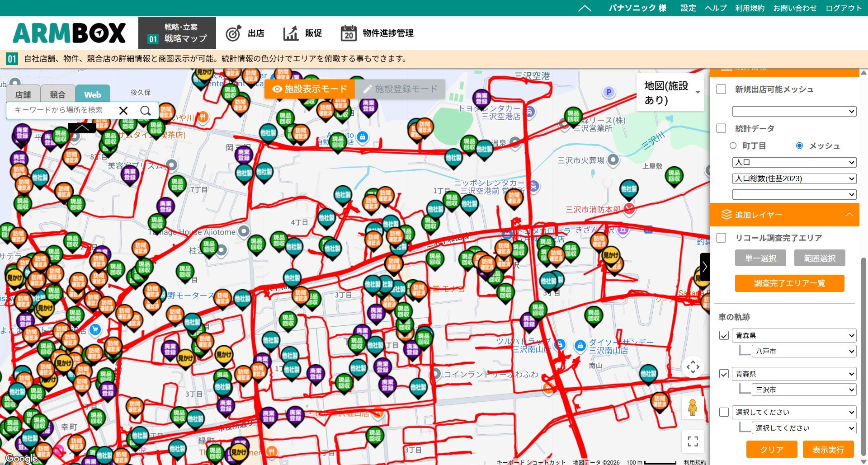The width and height of the screenshot is (868, 465).
Task: Switch to the 店舗 tab
Action: coord(23,94)
